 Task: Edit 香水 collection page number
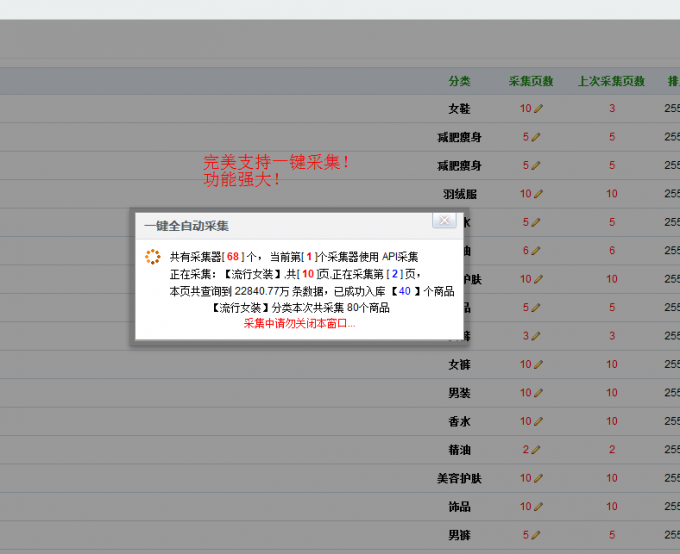click(538, 421)
